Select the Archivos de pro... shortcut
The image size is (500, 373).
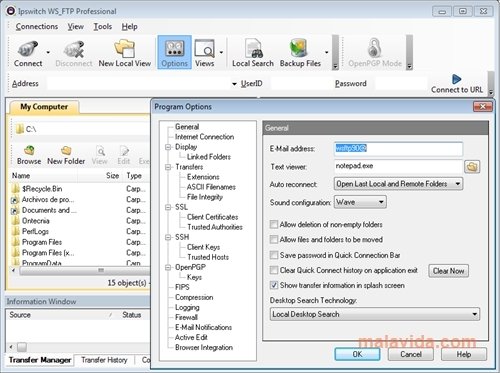point(48,199)
